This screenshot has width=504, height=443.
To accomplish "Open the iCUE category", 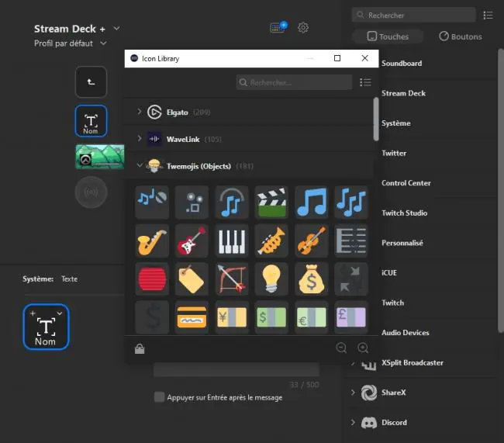I will [389, 273].
